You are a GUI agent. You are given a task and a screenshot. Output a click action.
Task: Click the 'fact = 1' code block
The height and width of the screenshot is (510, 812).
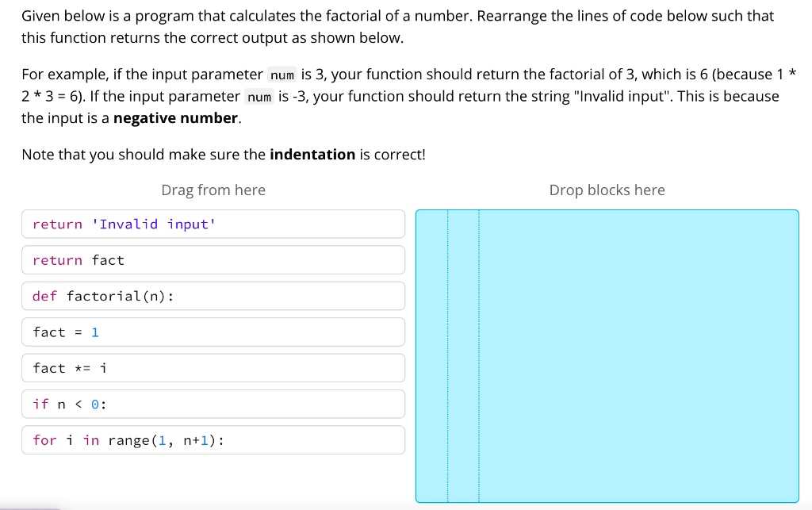coord(213,332)
